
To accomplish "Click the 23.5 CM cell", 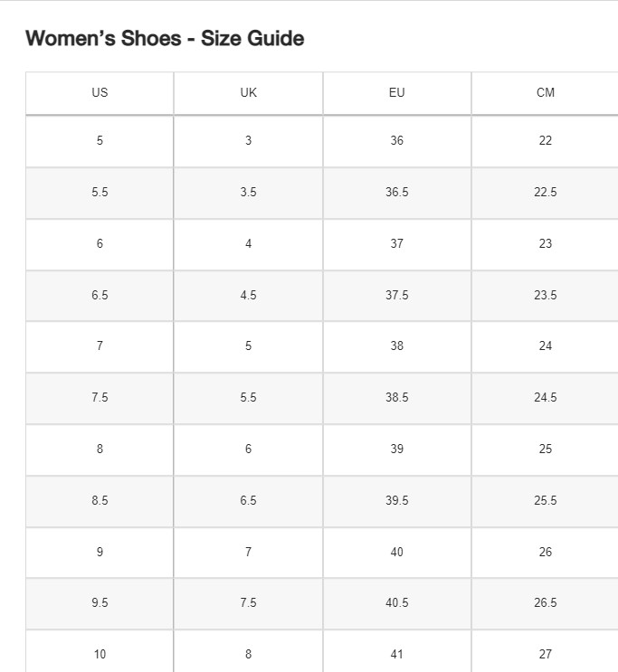I will pyautogui.click(x=545, y=296).
